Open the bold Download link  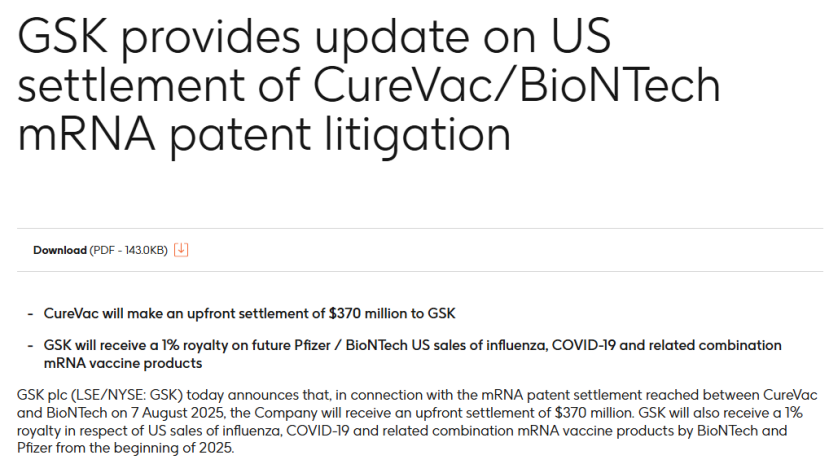(60, 250)
